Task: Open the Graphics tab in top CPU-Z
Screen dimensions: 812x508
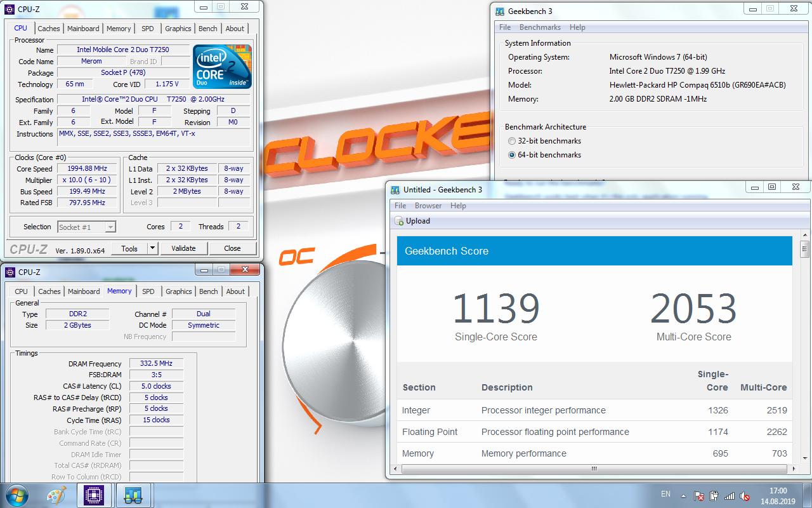Action: [x=178, y=29]
